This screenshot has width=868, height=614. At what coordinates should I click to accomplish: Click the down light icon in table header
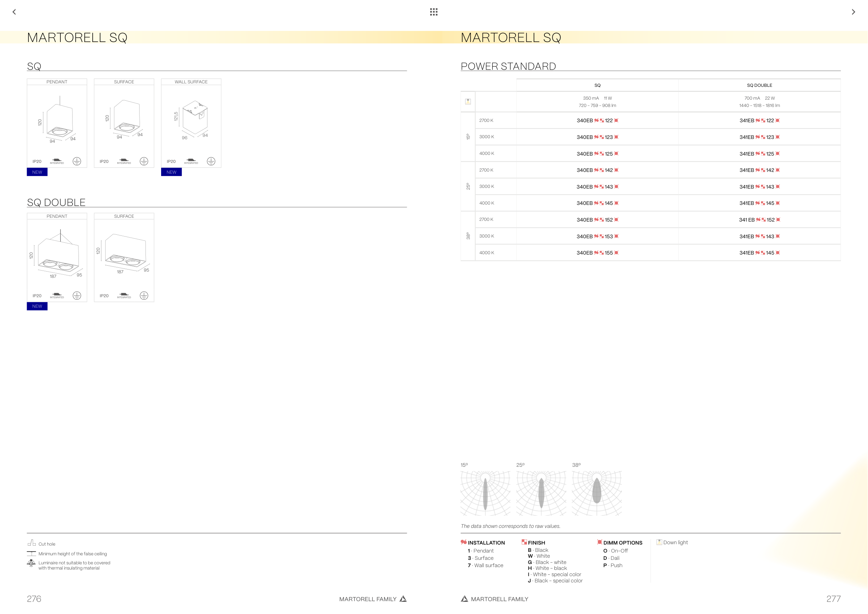click(x=468, y=101)
